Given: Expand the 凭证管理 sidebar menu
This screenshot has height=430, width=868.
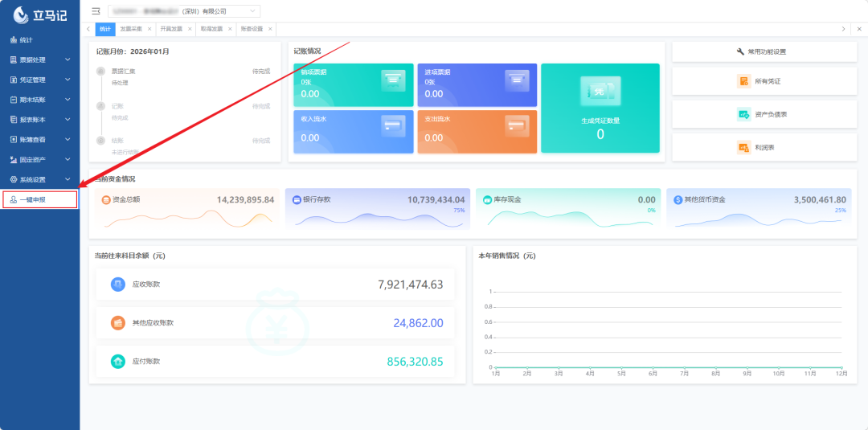Looking at the screenshot, I should 39,80.
